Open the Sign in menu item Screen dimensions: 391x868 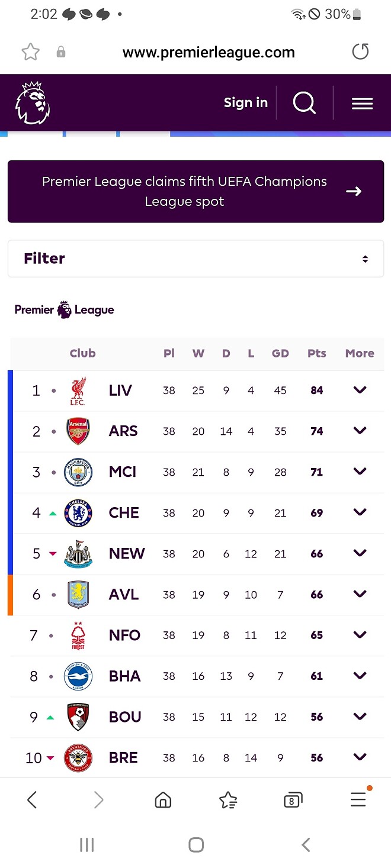point(245,103)
